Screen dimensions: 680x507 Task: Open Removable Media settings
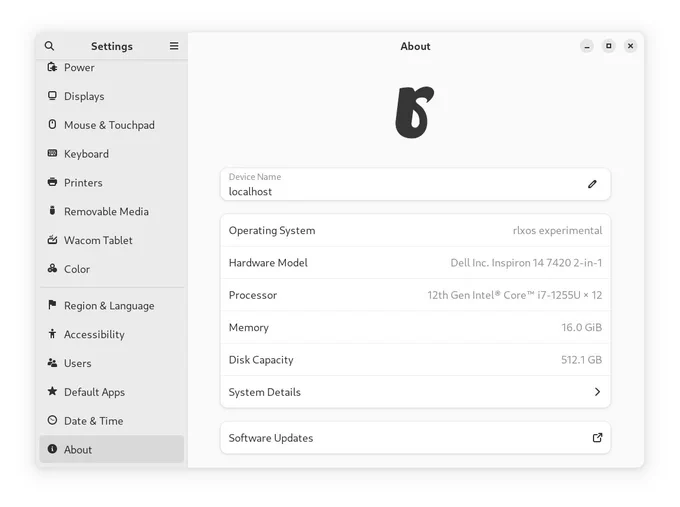click(x=111, y=211)
